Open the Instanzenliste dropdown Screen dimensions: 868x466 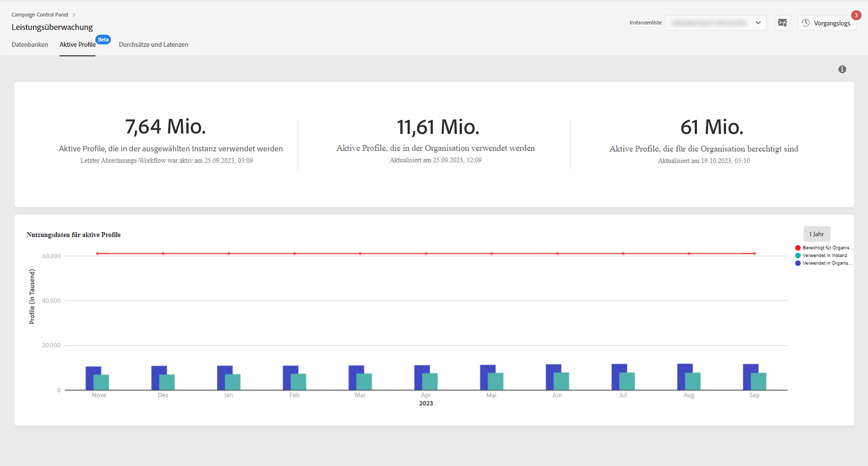pos(711,23)
